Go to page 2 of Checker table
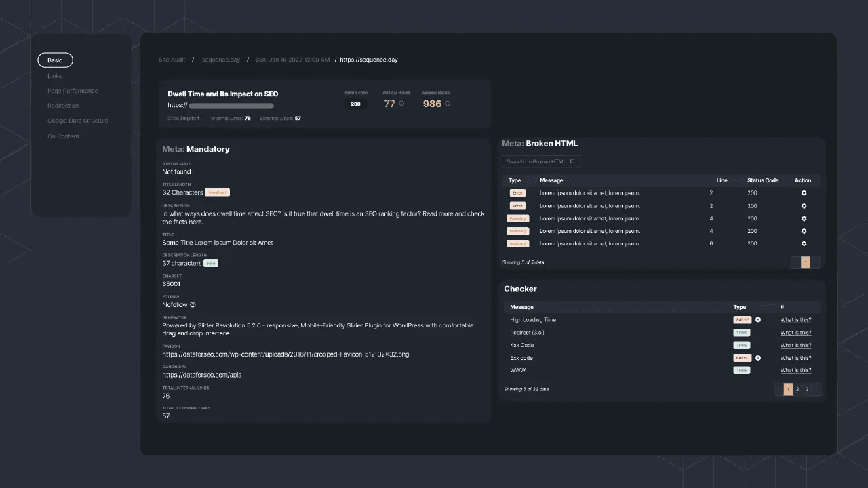868x488 pixels. [x=797, y=389]
